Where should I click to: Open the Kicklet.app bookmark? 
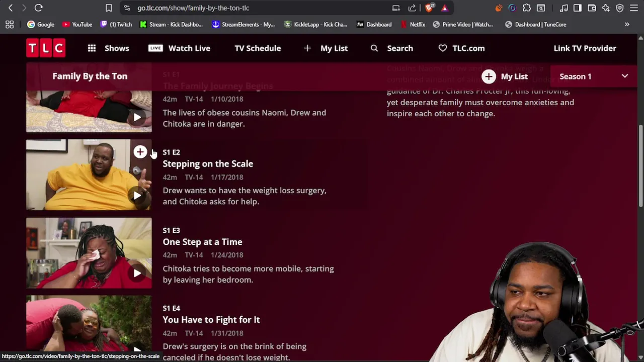point(315,25)
